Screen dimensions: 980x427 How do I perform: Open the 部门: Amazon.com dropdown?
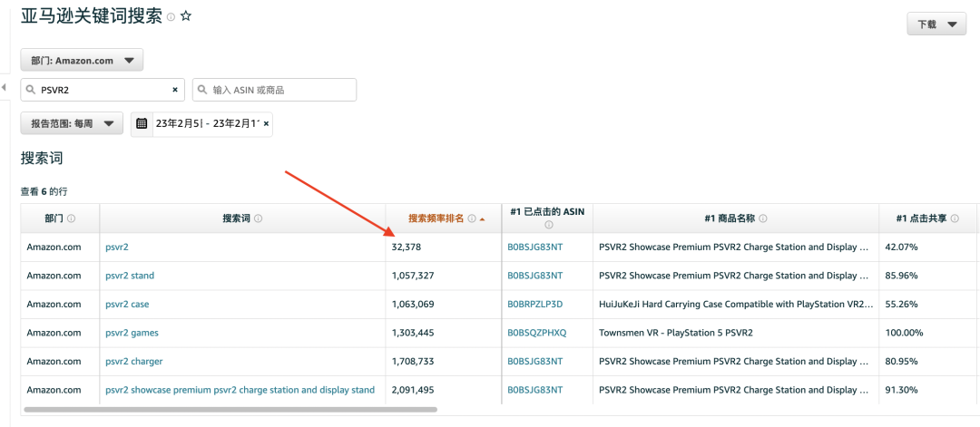pos(82,61)
